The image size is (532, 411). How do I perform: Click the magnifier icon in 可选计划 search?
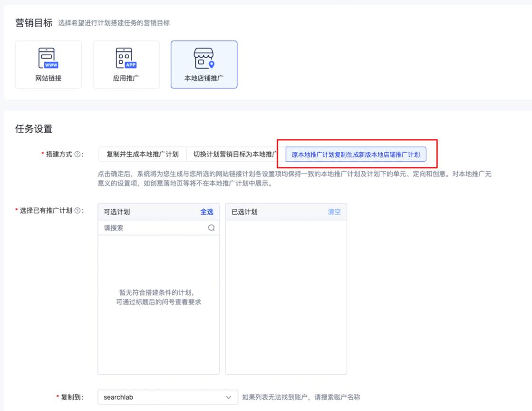pos(212,228)
